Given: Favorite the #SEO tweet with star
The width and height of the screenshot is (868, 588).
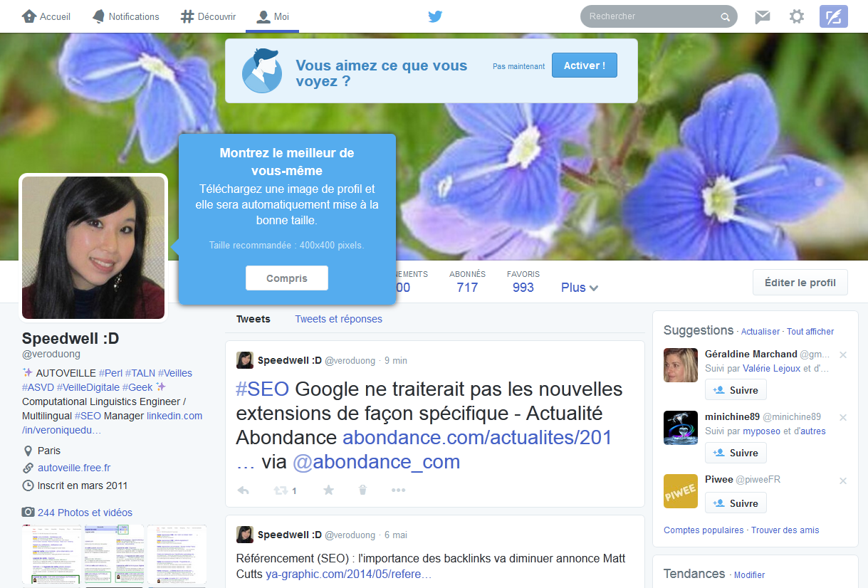Looking at the screenshot, I should pos(328,490).
